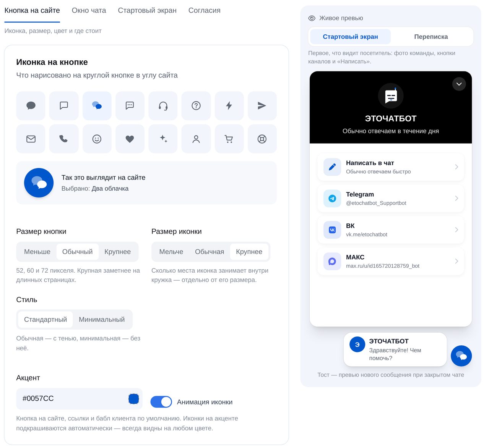Select the Стандартный style
Screen dimensions: 497x448
click(45, 320)
